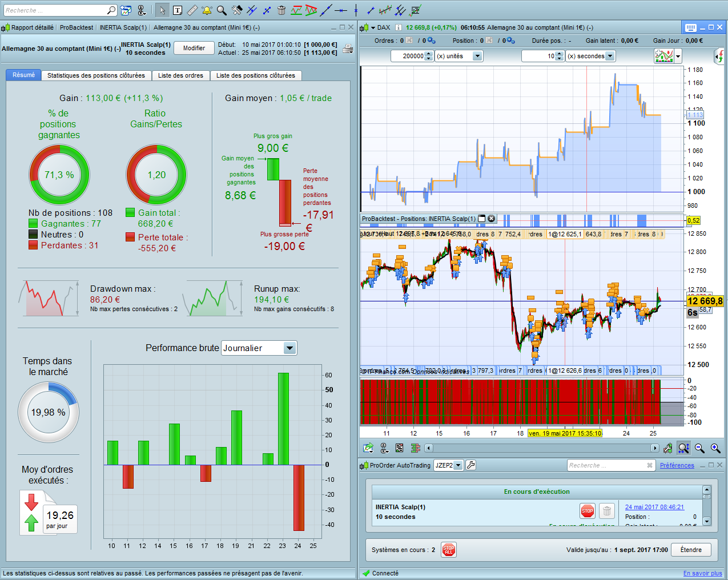
Task: Click the search magnifier in the top search field
Action: (x=111, y=10)
